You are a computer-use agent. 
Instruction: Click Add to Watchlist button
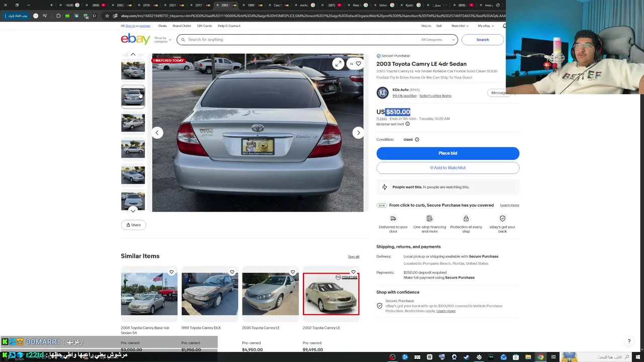point(448,167)
